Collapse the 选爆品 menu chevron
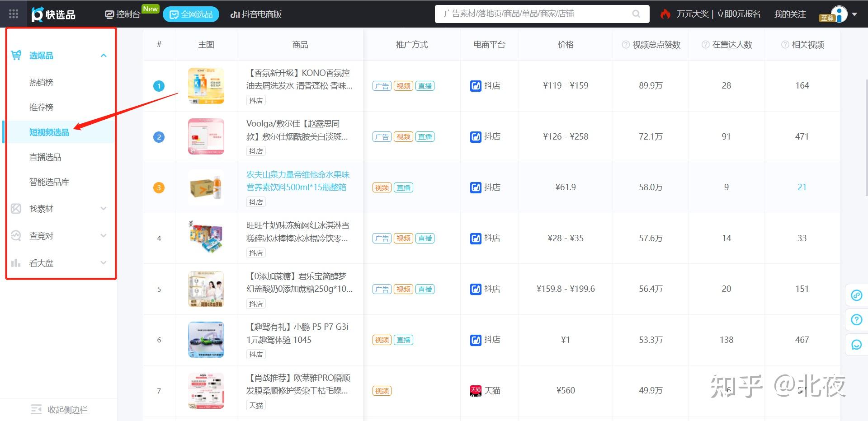 pos(104,56)
